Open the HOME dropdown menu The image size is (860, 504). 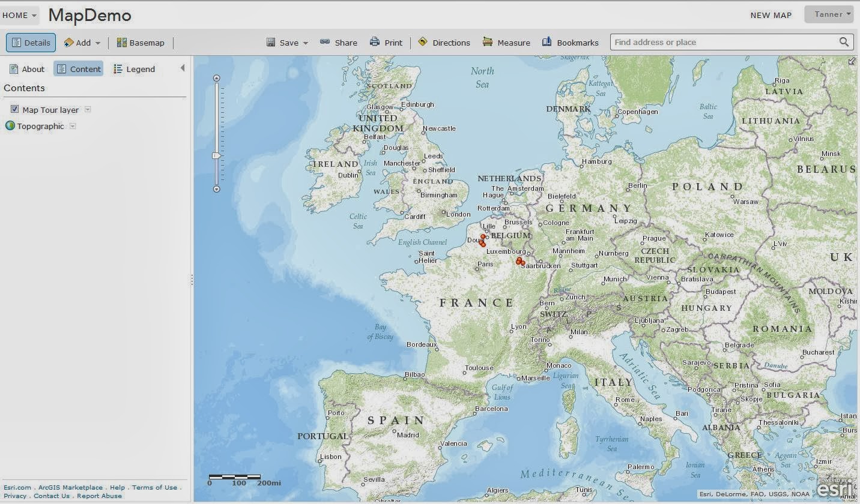click(20, 15)
